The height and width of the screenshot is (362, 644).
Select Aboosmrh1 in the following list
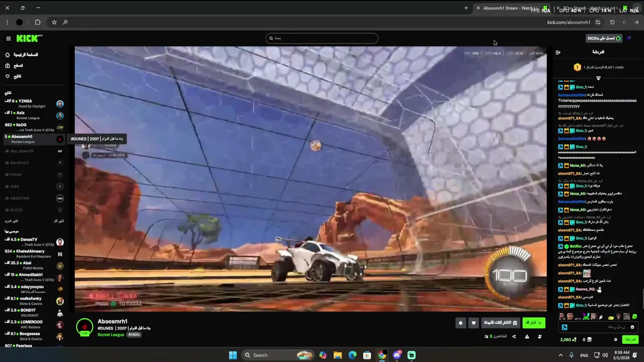[34, 139]
